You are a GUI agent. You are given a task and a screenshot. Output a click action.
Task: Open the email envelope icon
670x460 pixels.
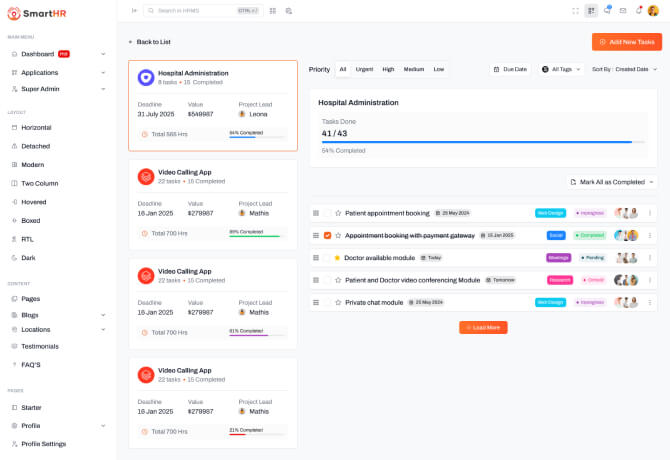pos(623,10)
